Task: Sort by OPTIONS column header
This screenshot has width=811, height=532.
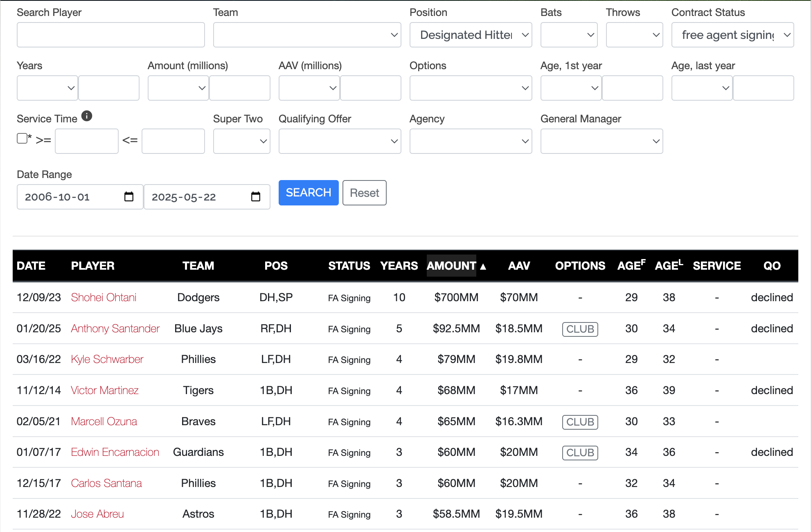Action: tap(580, 266)
